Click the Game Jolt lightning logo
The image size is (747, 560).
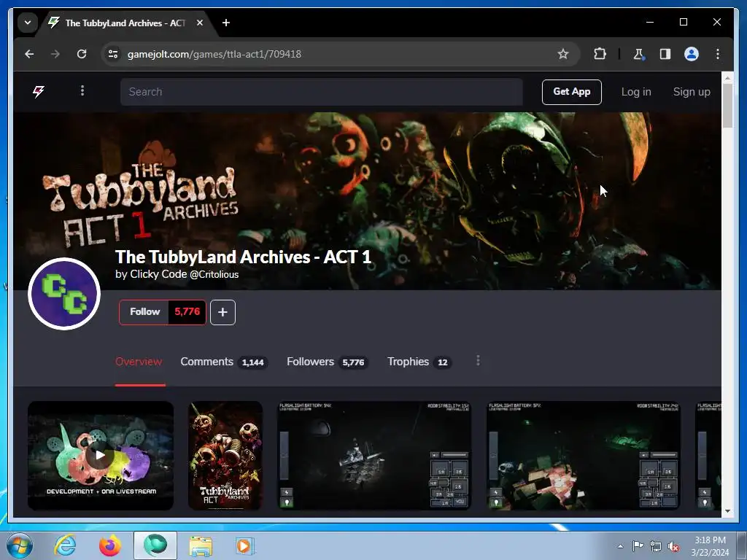[39, 91]
